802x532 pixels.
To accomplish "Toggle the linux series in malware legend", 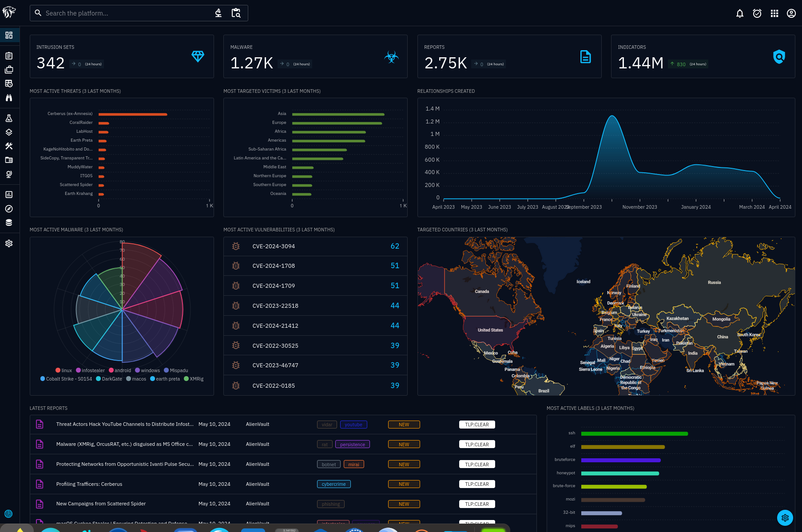I will (64, 370).
